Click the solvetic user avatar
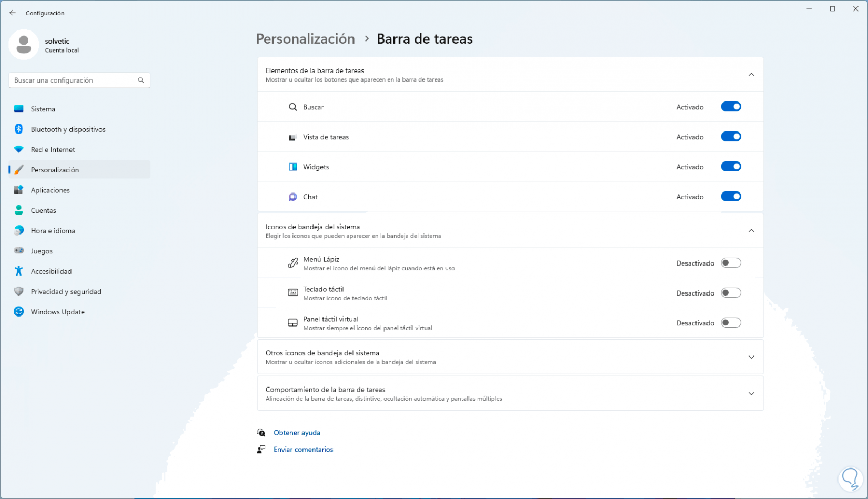 tap(24, 45)
